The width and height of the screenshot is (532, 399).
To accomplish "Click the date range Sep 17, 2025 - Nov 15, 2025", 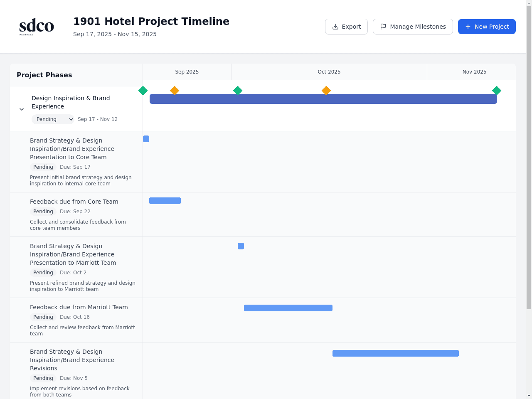I will point(115,34).
